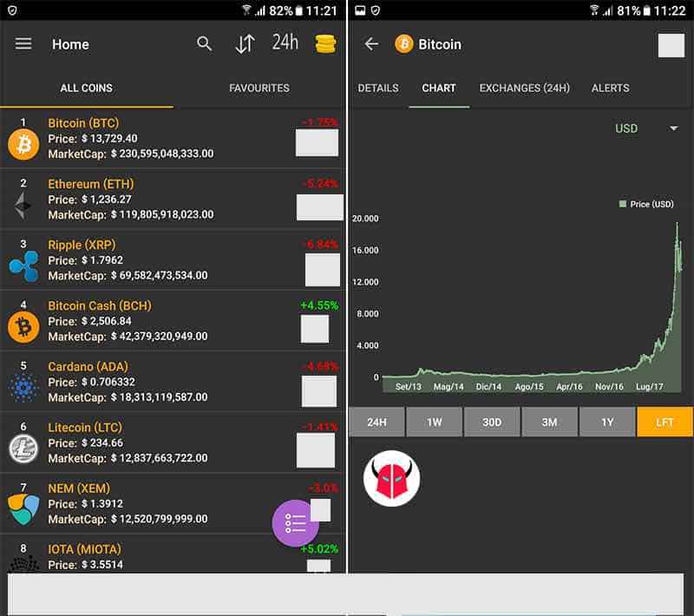Tap the sort arrows icon
The height and width of the screenshot is (616, 694).
245,43
